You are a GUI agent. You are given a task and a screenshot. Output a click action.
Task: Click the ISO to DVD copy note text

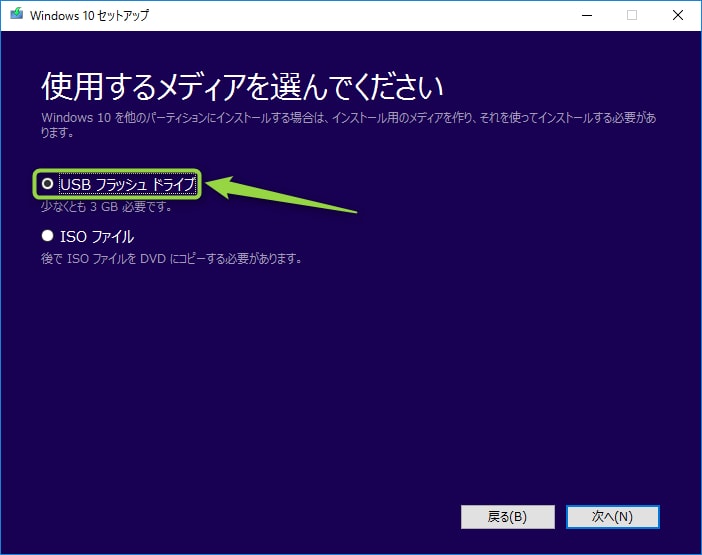pyautogui.click(x=171, y=259)
